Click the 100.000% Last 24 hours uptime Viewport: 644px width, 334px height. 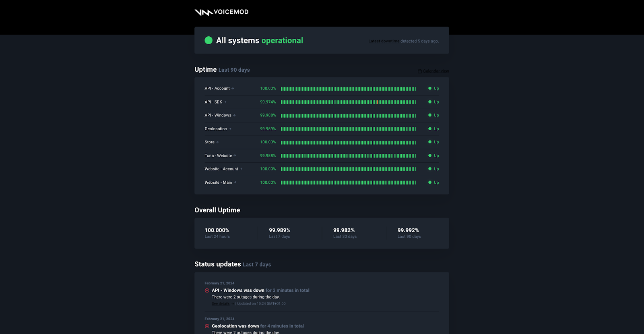pos(217,230)
